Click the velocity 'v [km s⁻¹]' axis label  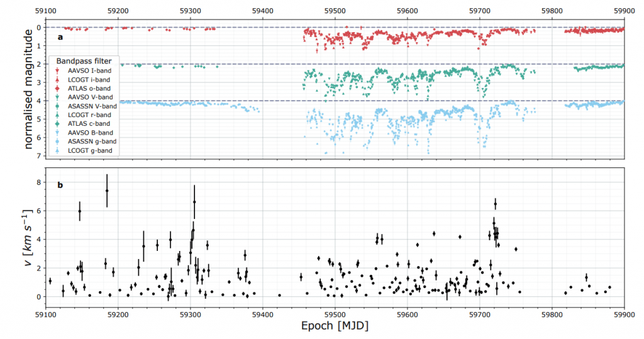[x=27, y=238]
